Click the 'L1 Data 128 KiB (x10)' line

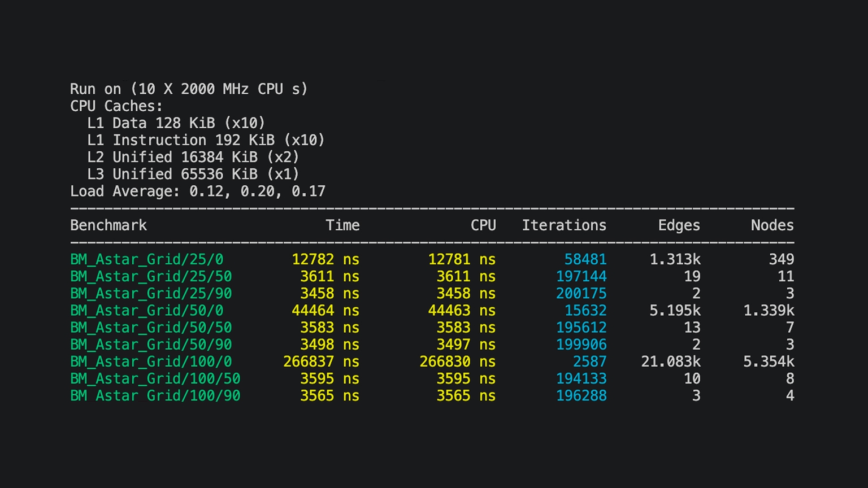coord(176,123)
